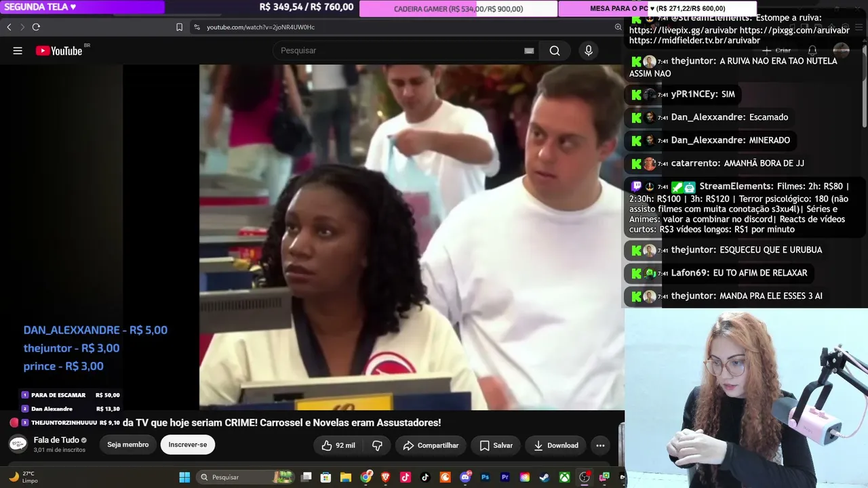Open OBS Studio from taskbar
The height and width of the screenshot is (488, 868).
coord(584,477)
